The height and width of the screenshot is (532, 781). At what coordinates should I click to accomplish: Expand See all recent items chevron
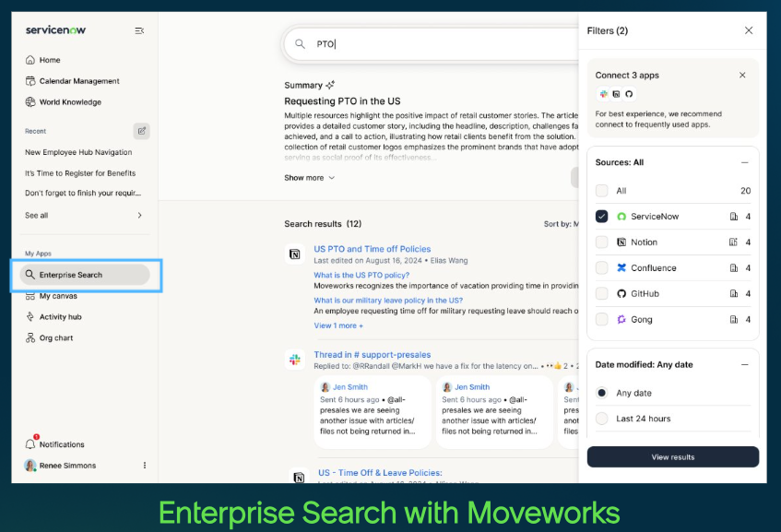(x=139, y=215)
